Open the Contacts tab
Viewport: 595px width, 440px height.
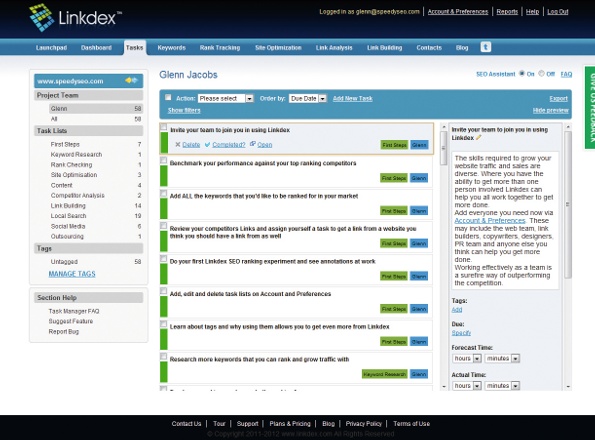coord(429,48)
